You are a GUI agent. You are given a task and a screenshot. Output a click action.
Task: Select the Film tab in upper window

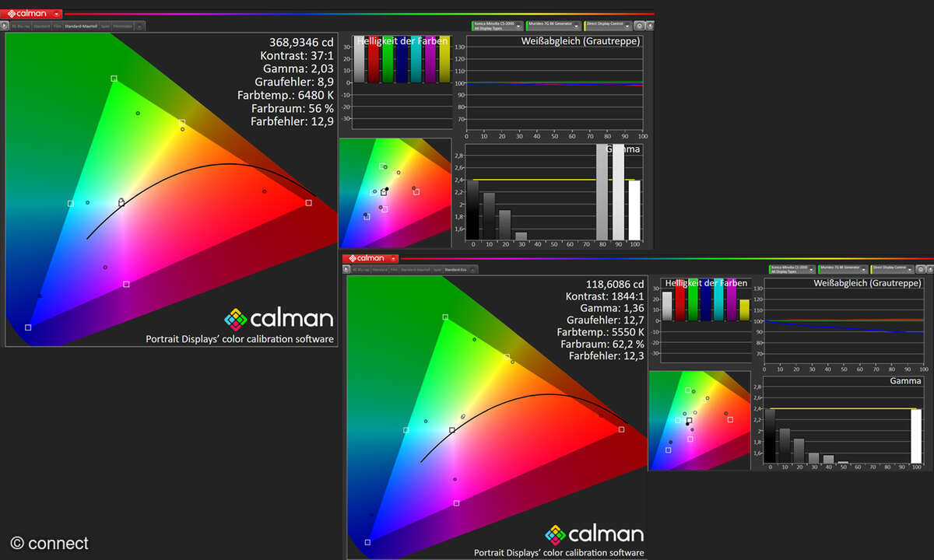click(x=56, y=26)
